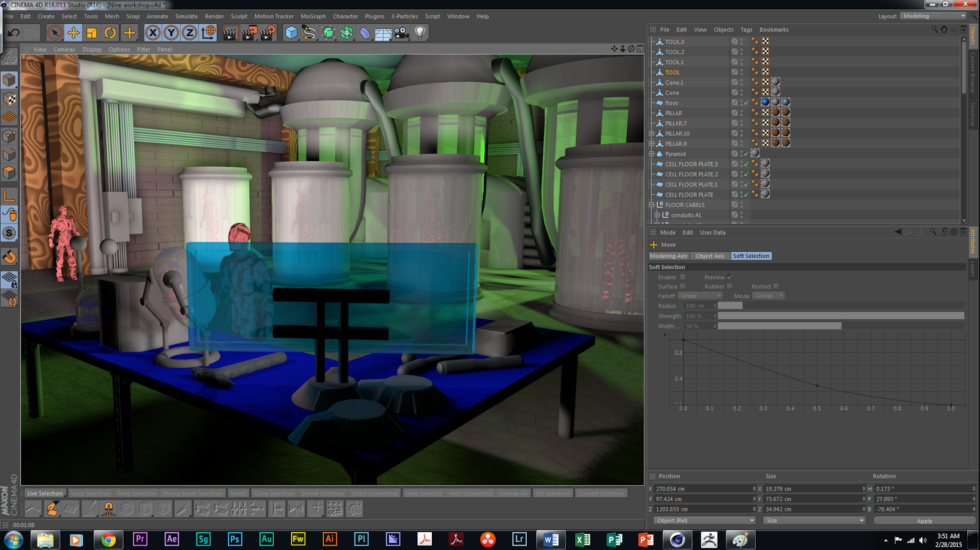Viewport: 980px width, 550px height.
Task: Tick the Rubber checkbox
Action: (x=729, y=287)
